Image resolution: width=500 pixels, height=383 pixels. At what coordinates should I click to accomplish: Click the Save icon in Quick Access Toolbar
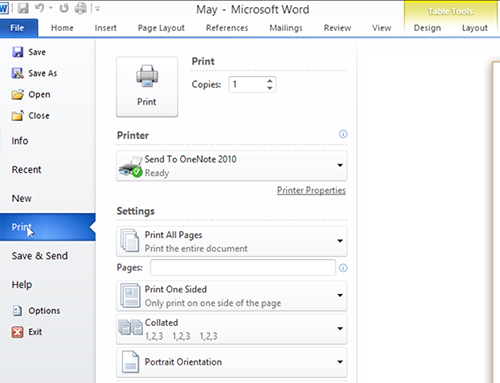23,8
